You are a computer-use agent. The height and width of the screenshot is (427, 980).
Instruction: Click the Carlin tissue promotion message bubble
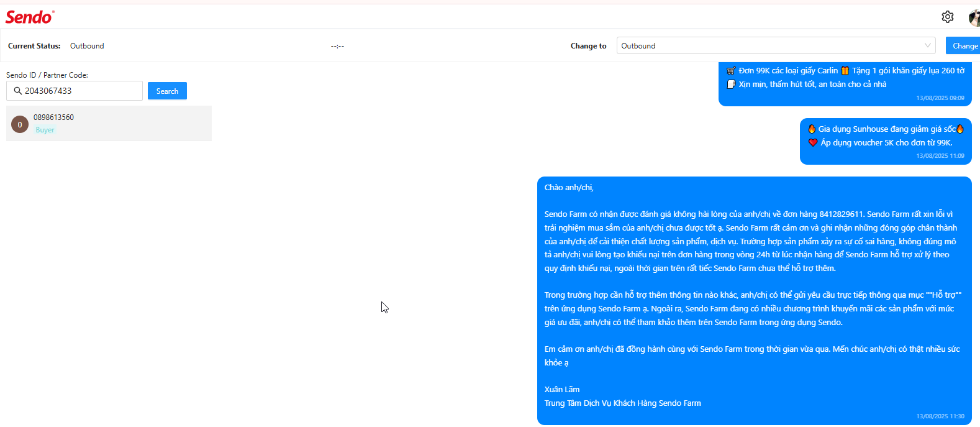click(x=845, y=84)
